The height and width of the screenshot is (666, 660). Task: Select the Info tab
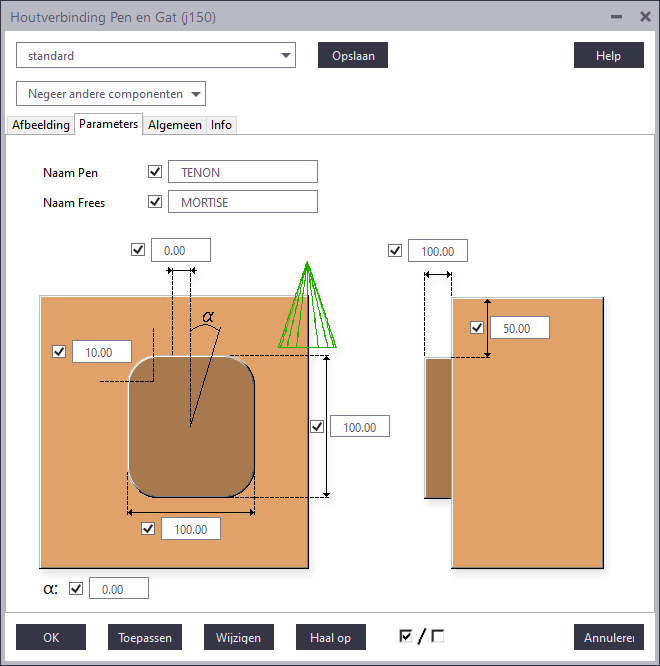tap(221, 125)
